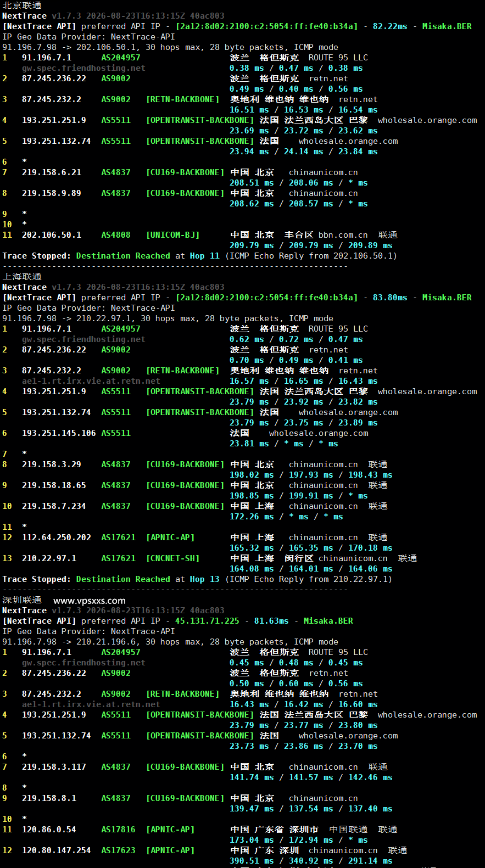This screenshot has width=485, height=868.
Task: Select the AS17623 number
Action: [118, 850]
